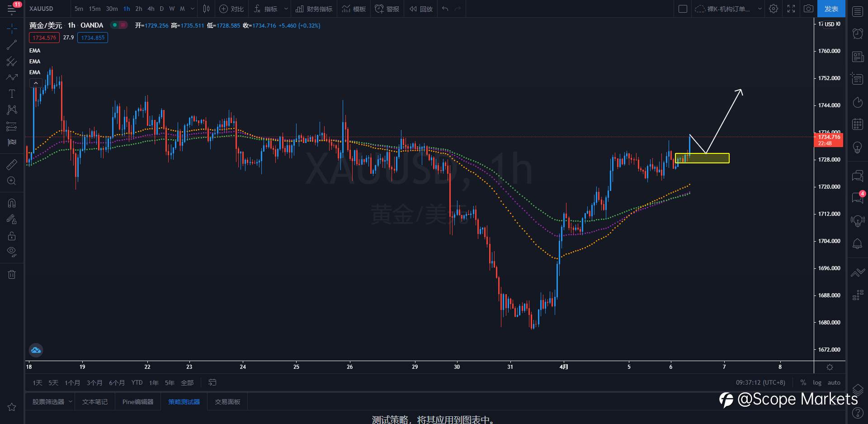Open the indicator templates menu
868x424 pixels.
(x=354, y=9)
